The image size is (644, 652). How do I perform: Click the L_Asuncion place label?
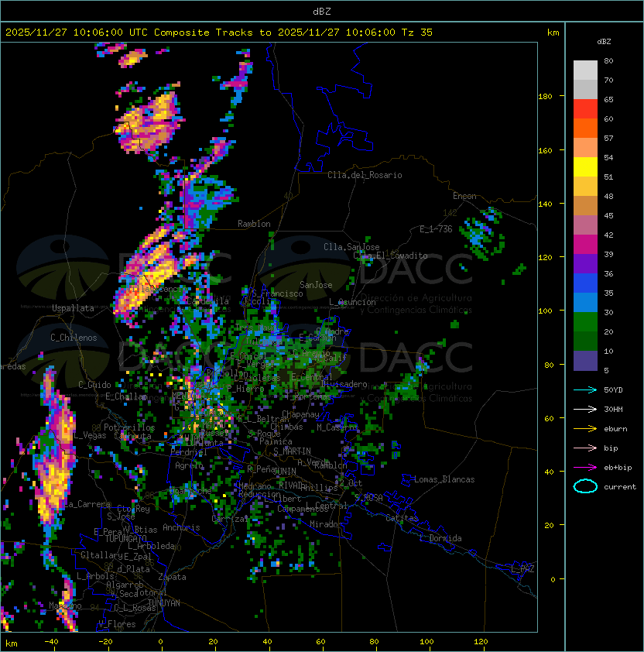[352, 302]
